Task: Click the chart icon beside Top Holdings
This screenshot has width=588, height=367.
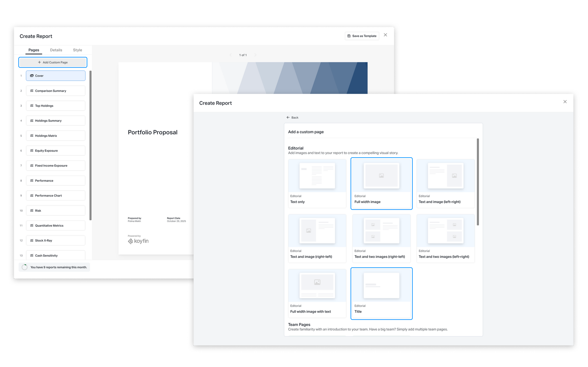Action: [x=32, y=106]
